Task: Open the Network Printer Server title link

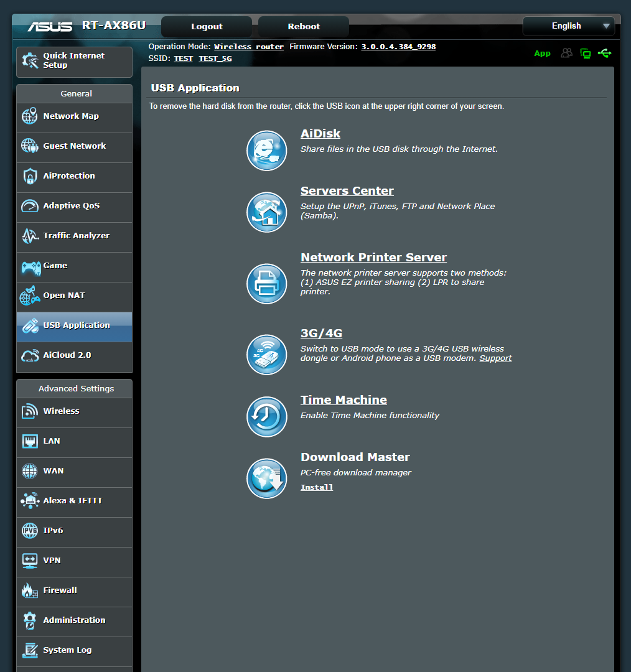Action: pos(373,257)
